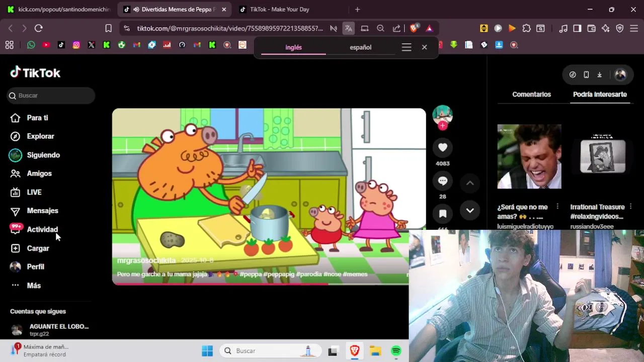The width and height of the screenshot is (644, 362).
Task: Click the TikTok logo
Action: click(x=35, y=73)
